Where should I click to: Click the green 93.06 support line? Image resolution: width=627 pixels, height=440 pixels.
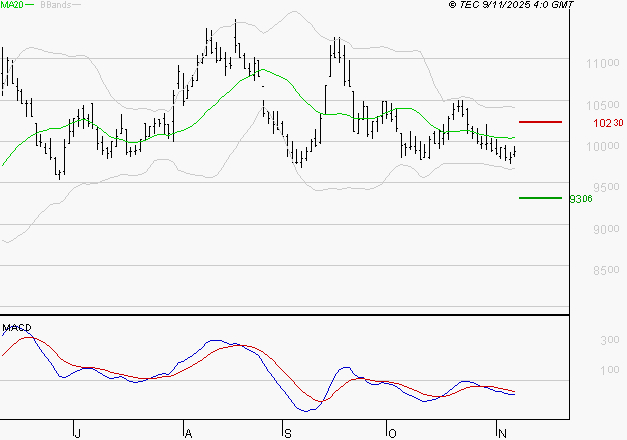[540, 198]
